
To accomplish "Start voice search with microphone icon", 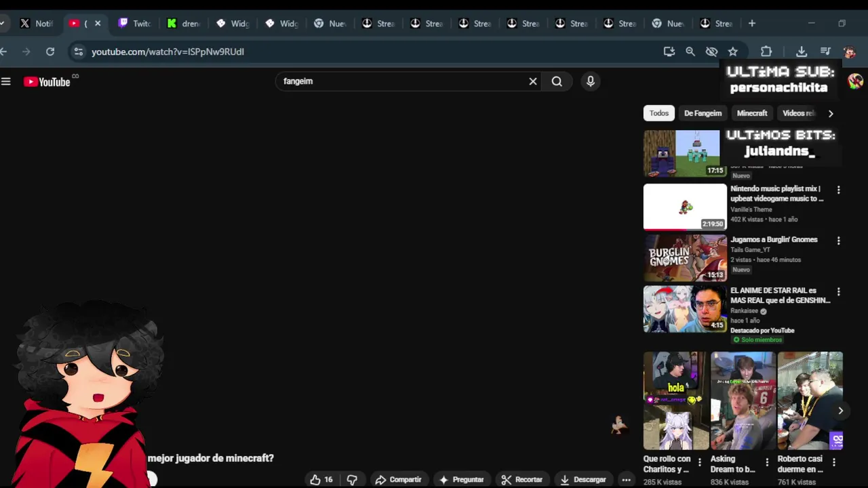I will [591, 81].
